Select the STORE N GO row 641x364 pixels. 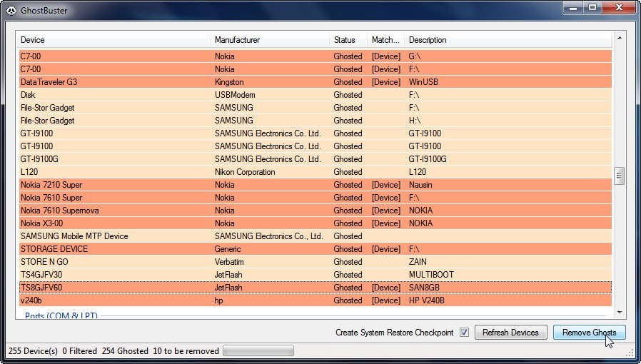316,262
